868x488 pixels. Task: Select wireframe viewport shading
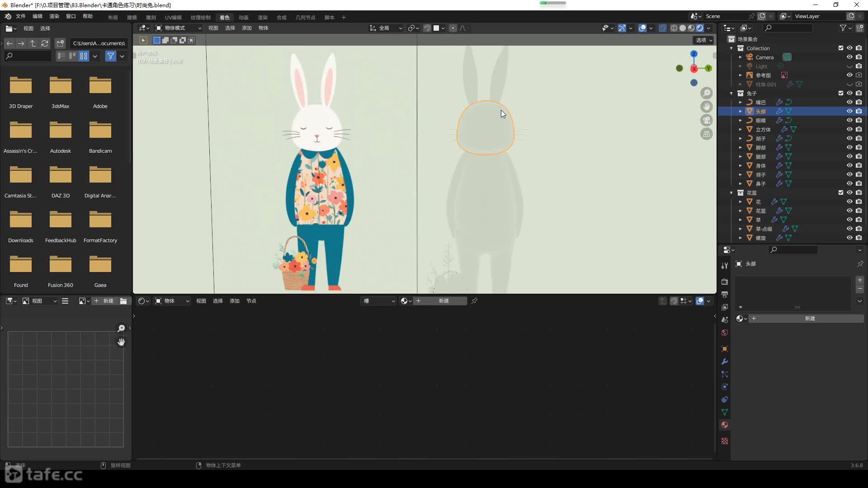pyautogui.click(x=674, y=28)
